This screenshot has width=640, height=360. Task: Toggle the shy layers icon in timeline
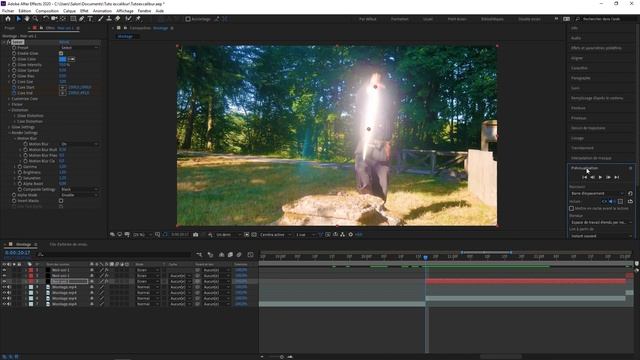point(222,255)
